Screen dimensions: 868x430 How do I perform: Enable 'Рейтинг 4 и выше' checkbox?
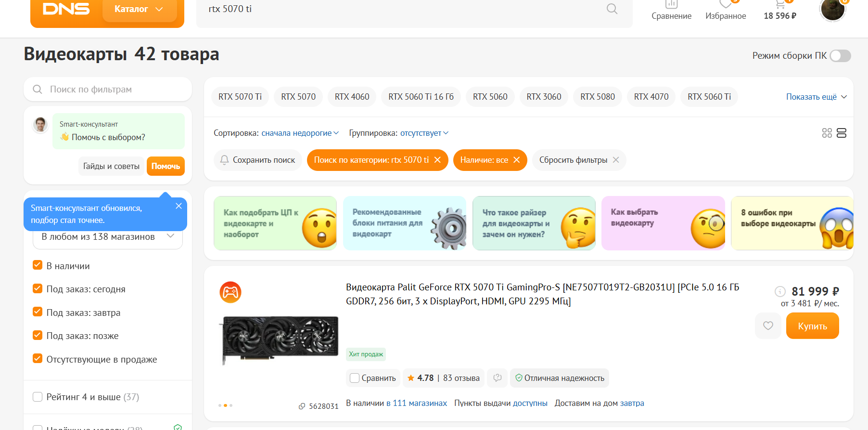[x=38, y=397]
